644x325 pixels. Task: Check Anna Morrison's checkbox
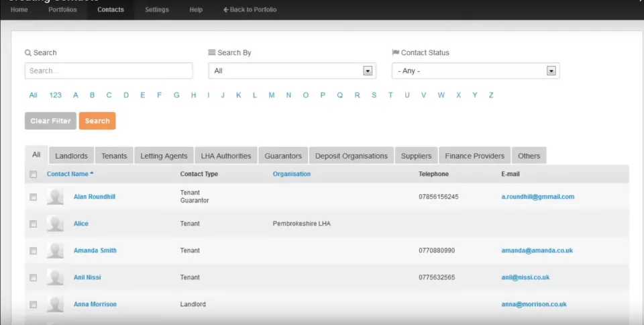tap(34, 305)
